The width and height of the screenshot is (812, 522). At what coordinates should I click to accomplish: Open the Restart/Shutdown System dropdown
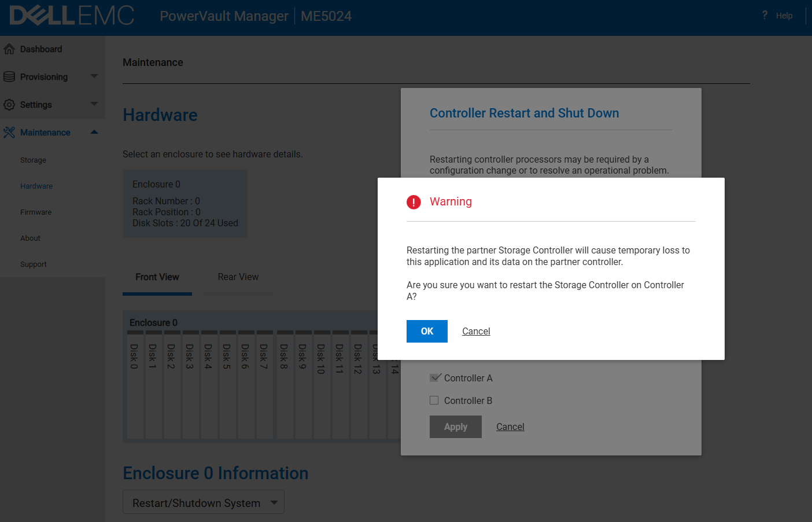[203, 502]
